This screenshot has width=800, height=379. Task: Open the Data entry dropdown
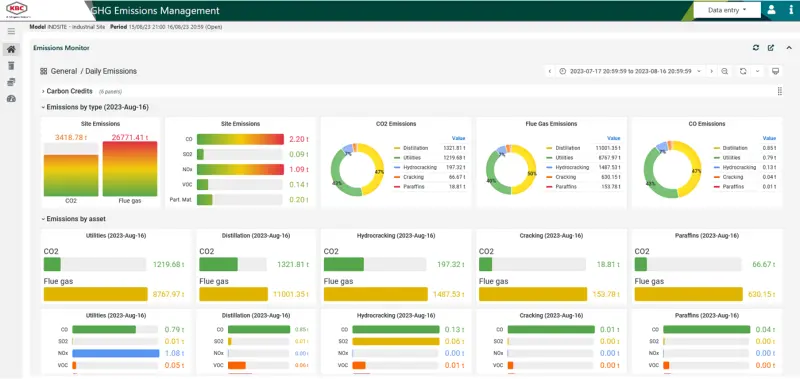727,10
